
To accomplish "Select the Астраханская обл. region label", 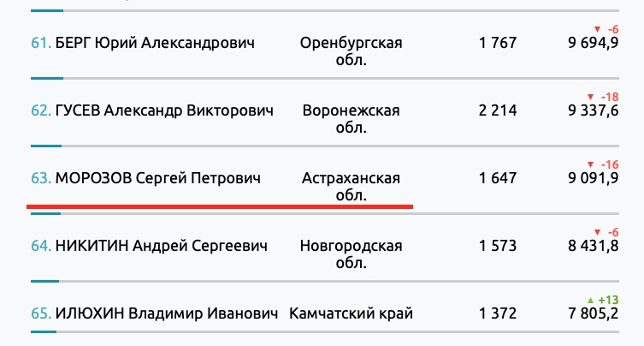I will [x=351, y=187].
